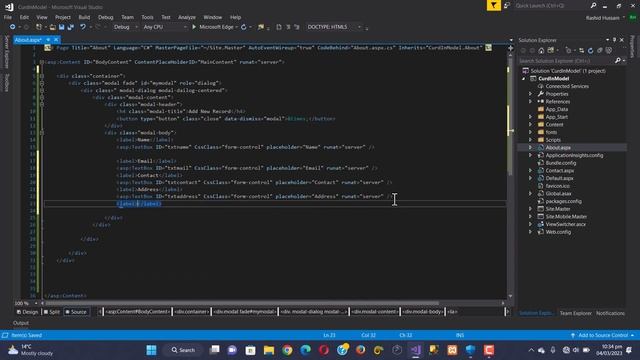Open File Explorer from the taskbar

point(269,350)
